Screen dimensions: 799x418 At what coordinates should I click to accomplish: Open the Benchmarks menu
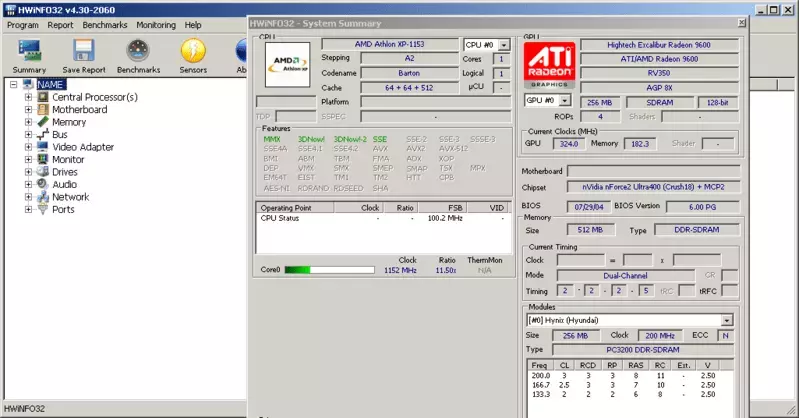105,25
